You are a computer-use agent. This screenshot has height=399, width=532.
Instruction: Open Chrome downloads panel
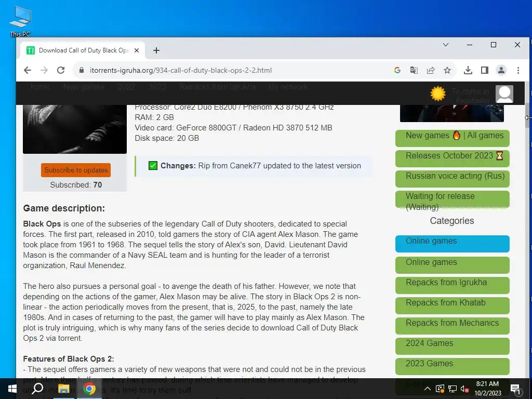pyautogui.click(x=468, y=70)
